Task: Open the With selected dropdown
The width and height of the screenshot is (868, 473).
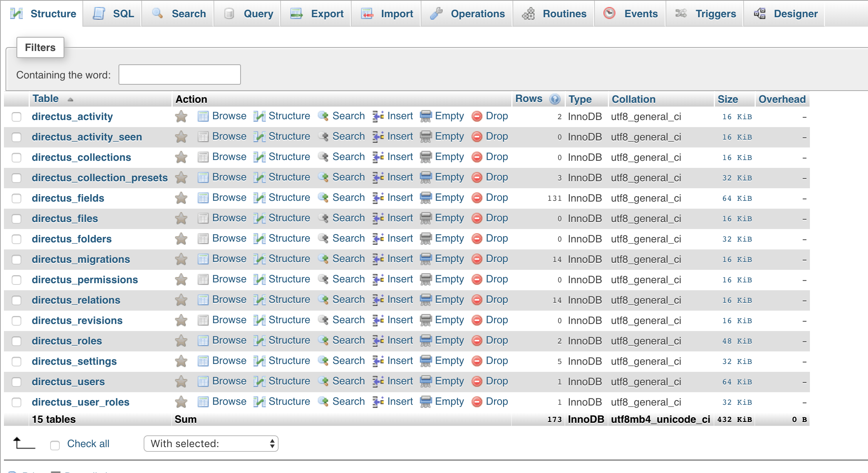Action: point(211,444)
